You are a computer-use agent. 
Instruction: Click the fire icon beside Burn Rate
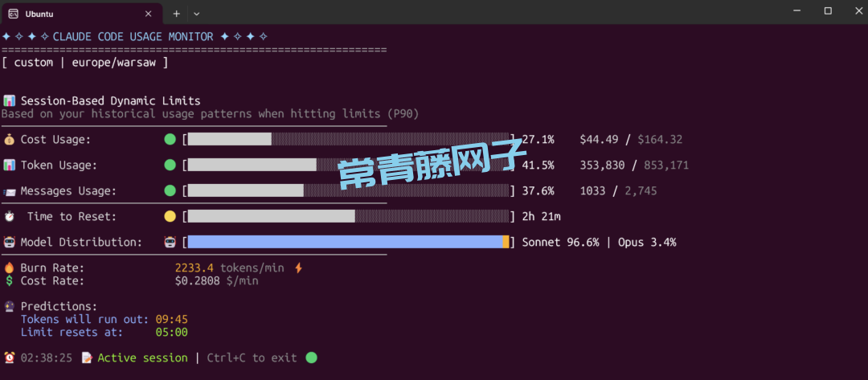point(9,268)
